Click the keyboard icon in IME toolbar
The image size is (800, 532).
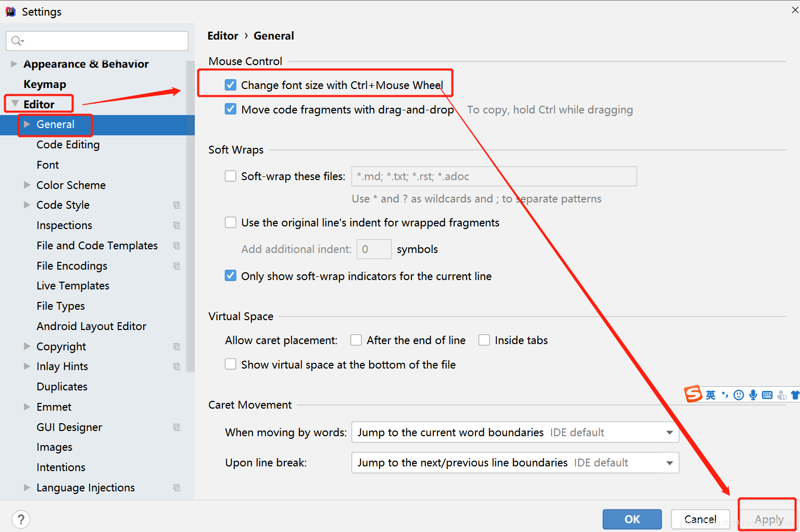click(x=767, y=395)
